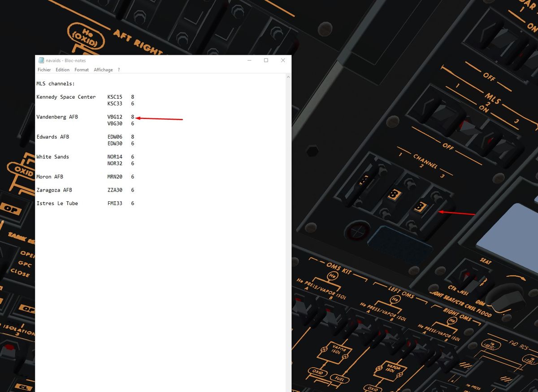
Task: Open the Format menu
Action: (x=82, y=70)
